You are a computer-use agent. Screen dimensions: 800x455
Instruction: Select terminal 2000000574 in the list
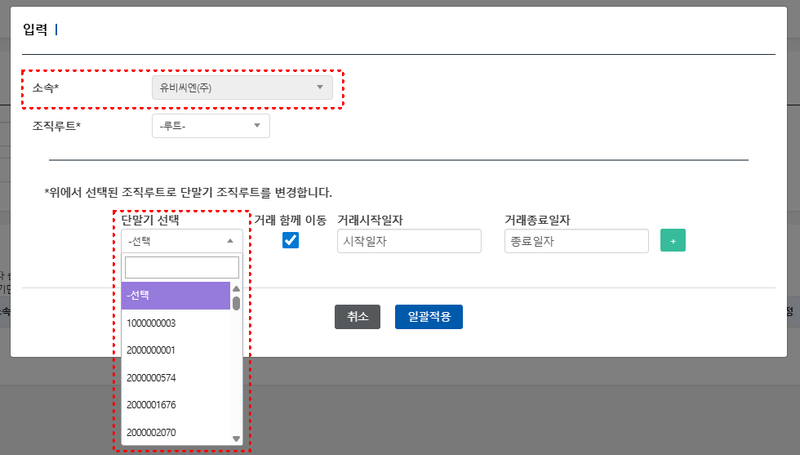[x=176, y=377]
